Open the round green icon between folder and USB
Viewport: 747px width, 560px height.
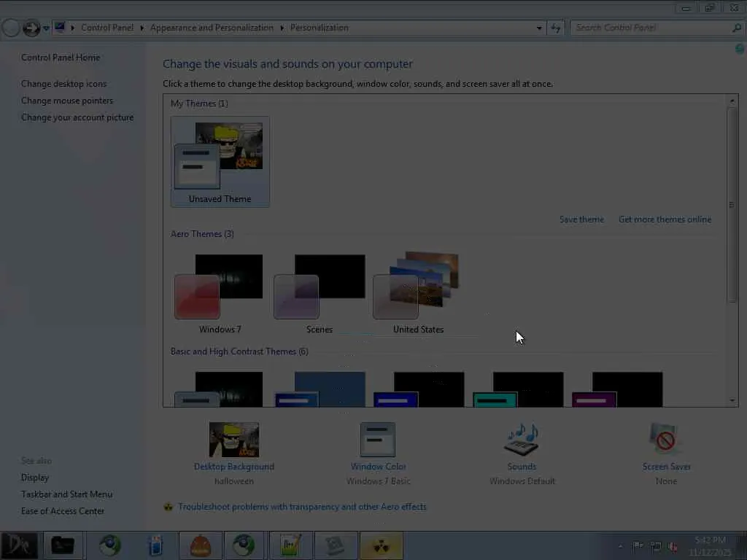point(110,545)
